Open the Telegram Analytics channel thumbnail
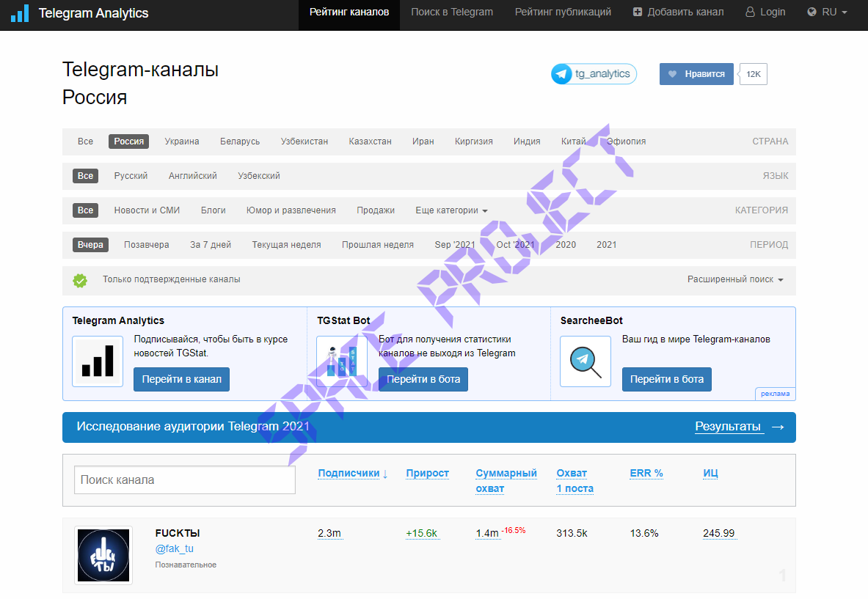Screen dimensions: 868x599 (98, 361)
